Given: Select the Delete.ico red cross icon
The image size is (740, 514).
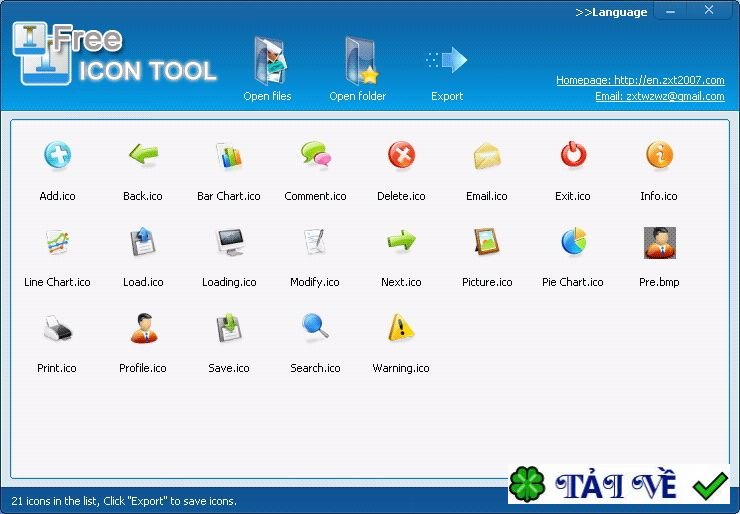Looking at the screenshot, I should click(402, 154).
